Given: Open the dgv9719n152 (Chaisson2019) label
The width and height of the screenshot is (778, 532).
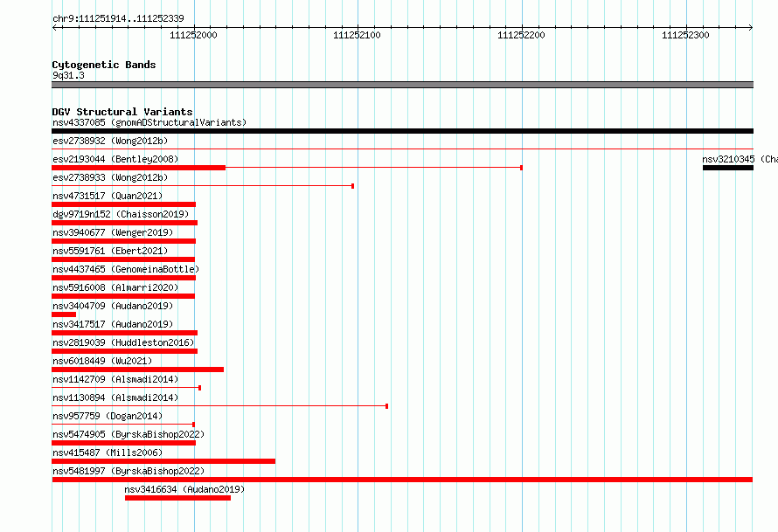Looking at the screenshot, I should pyautogui.click(x=121, y=214).
